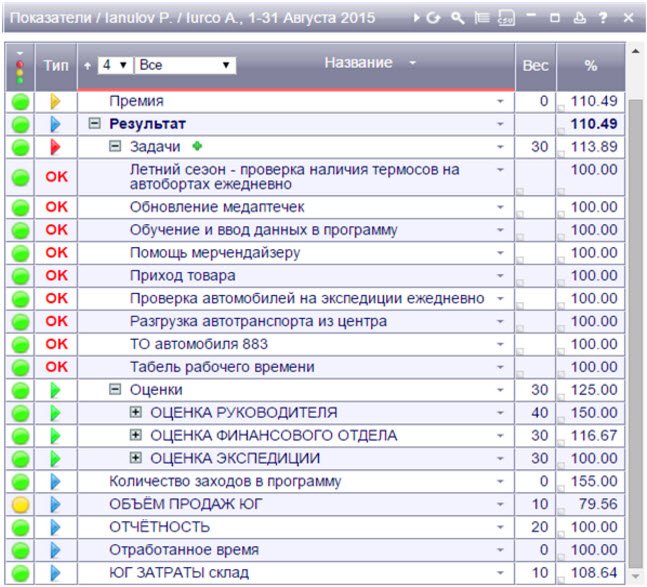Click the up arrow icon beside level dropdown
647x587 pixels.
tap(87, 66)
